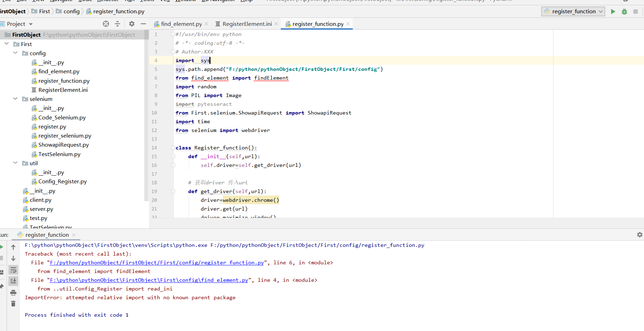Viewport: 644px width, 331px height.
Task: Rerun with the green arrow in Run panel
Action: (x=1, y=247)
